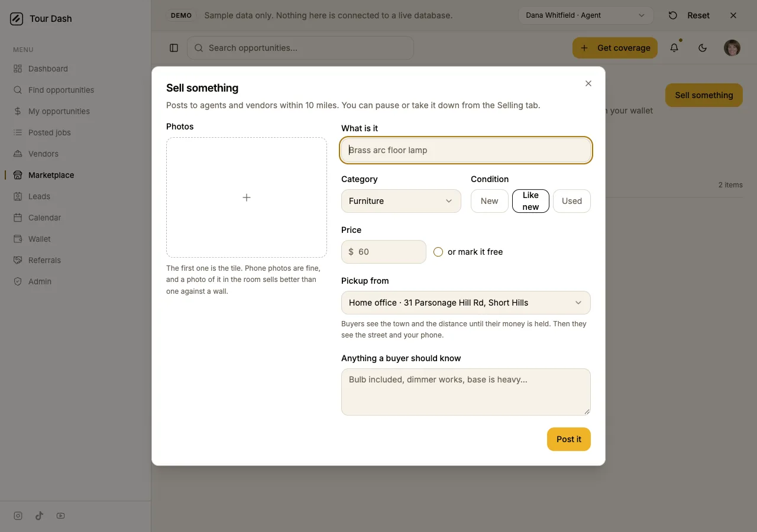757x532 pixels.
Task: Click the Leads sidebar icon
Action: pos(18,196)
